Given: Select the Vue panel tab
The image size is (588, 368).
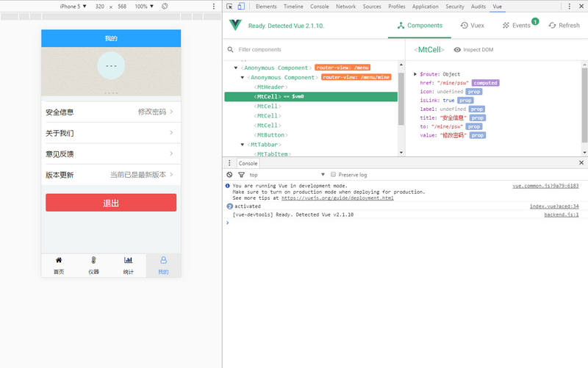Looking at the screenshot, I should 498,7.
